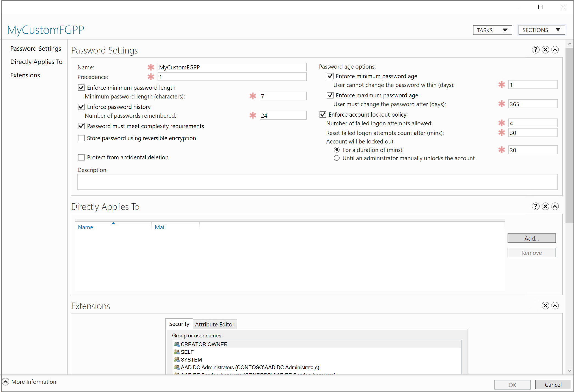Click the Add button in Directly Applies To
Screen dimensions: 574x392
click(532, 238)
